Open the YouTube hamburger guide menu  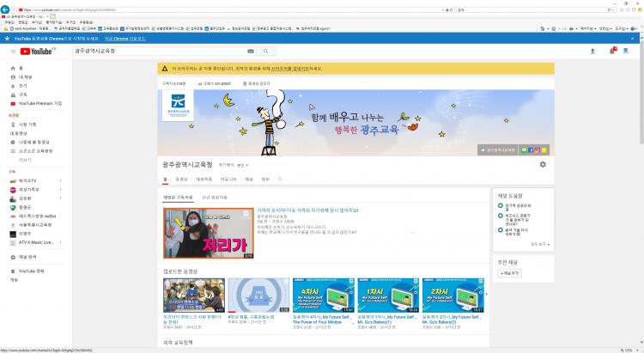click(13, 52)
